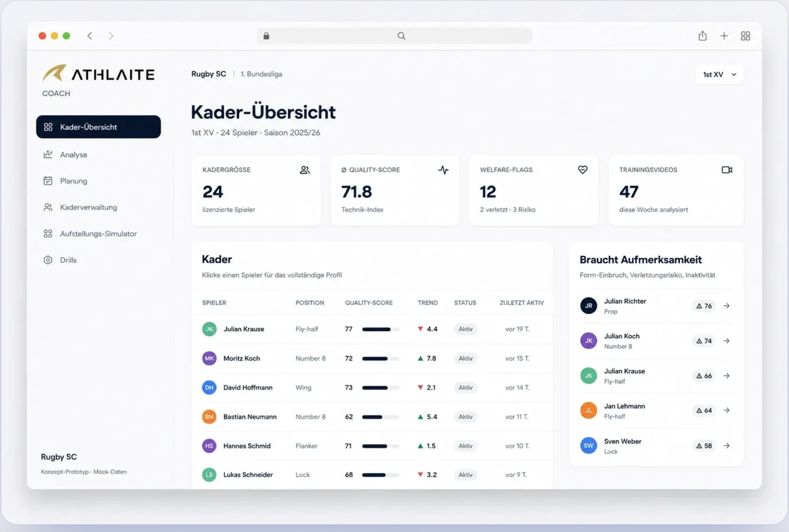This screenshot has width=789, height=532.
Task: Sort by Zuletzt Aktiv column header
Action: [x=521, y=303]
